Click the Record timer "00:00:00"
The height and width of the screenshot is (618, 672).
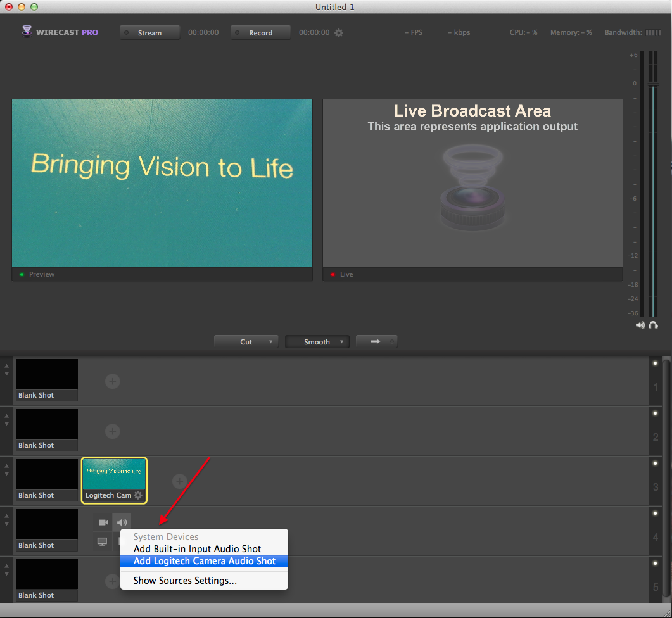point(314,32)
